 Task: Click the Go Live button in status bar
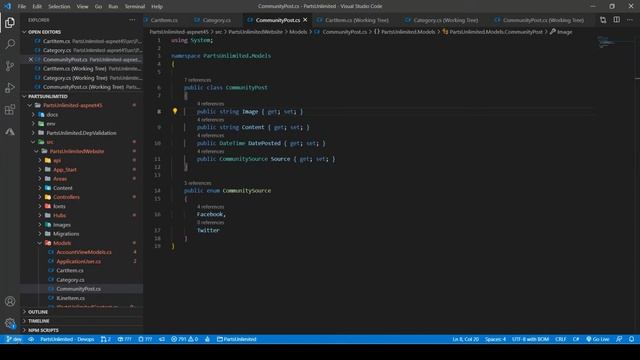598,339
